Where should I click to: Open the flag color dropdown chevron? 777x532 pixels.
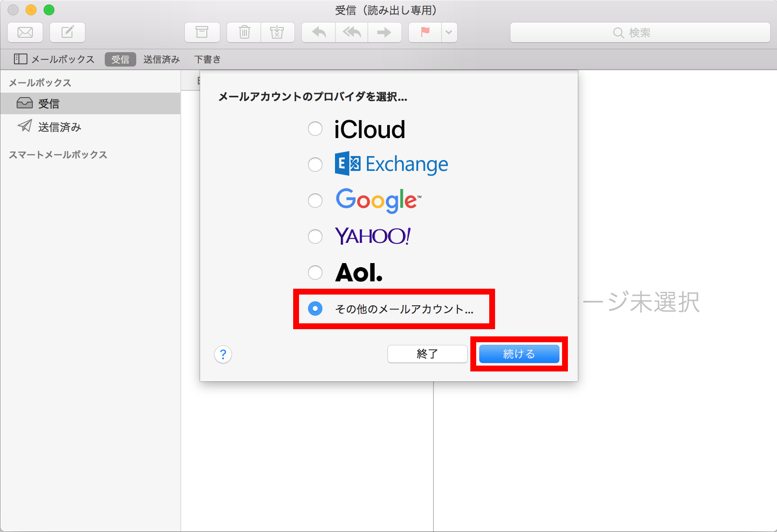448,32
